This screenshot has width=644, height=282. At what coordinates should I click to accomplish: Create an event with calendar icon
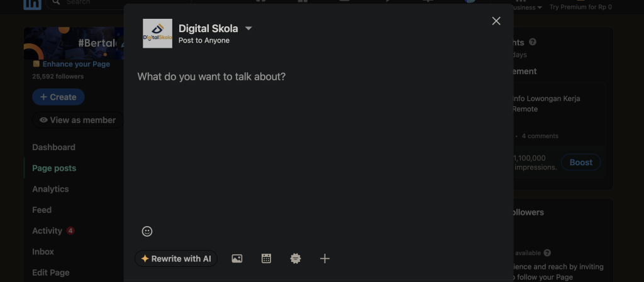click(x=266, y=259)
